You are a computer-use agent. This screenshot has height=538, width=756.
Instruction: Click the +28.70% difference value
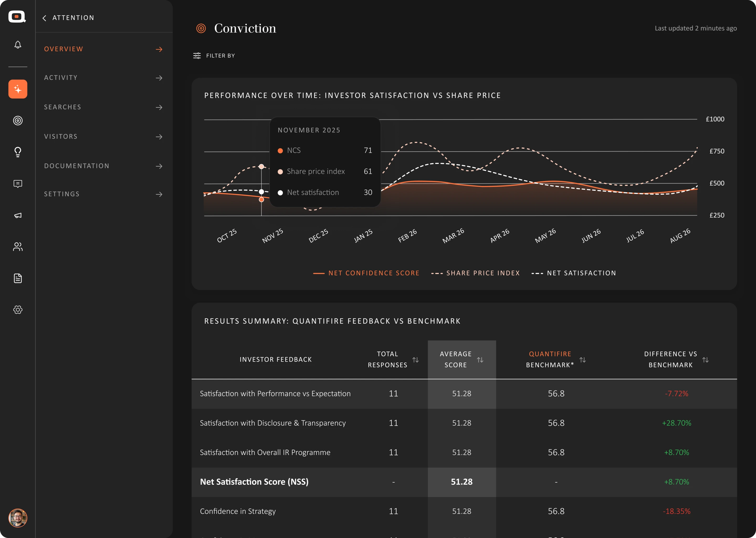coord(676,423)
